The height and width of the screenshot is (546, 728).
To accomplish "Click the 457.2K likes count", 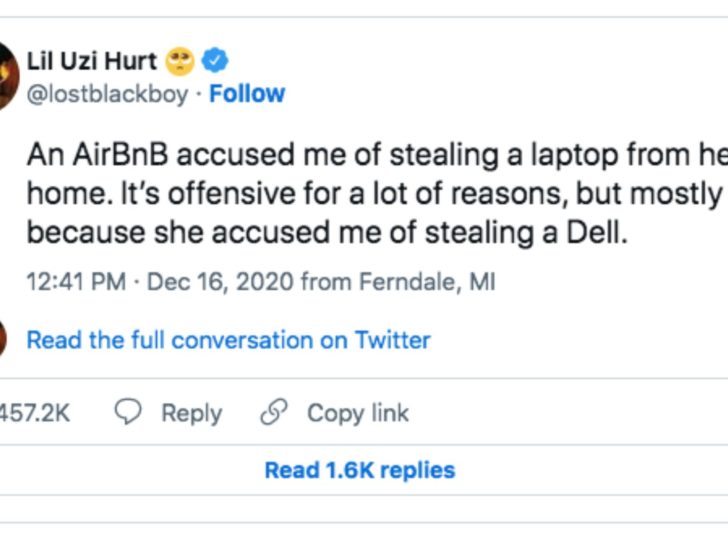I will tap(34, 413).
